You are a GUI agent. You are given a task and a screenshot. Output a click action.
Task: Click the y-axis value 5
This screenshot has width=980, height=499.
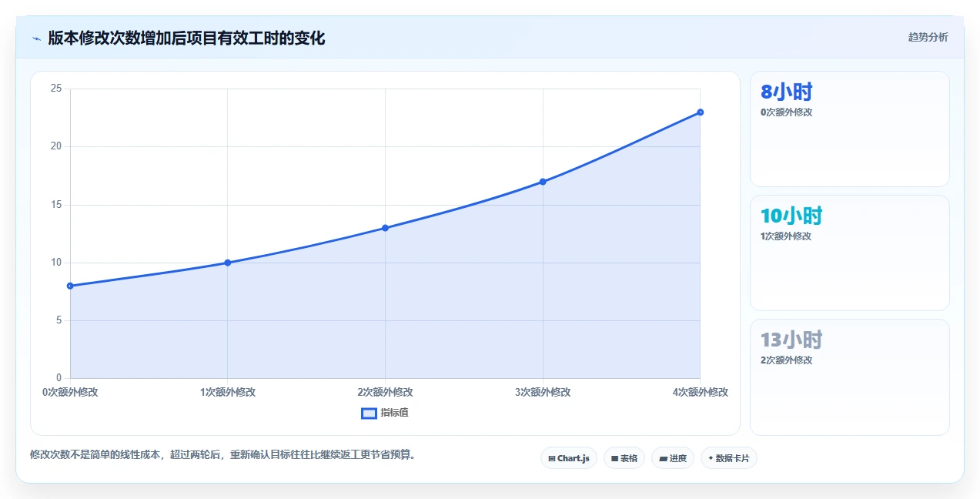pos(59,320)
